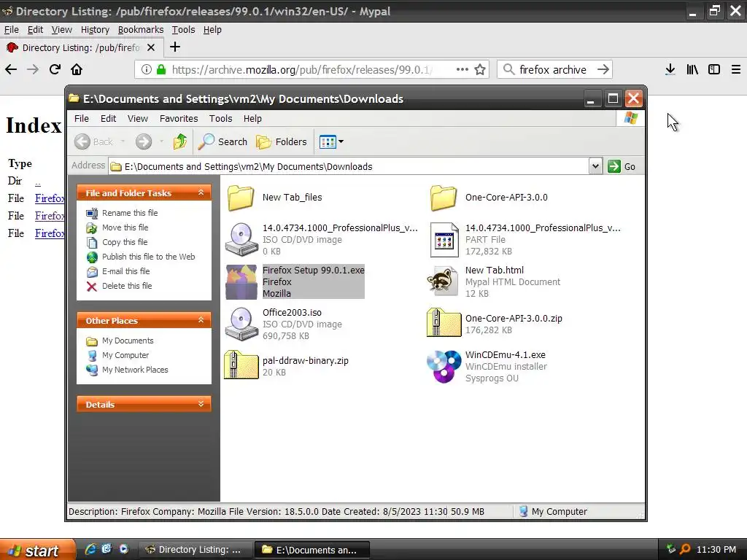
Task: Select the One-Core-API-3.0.0 folder
Action: click(488, 197)
